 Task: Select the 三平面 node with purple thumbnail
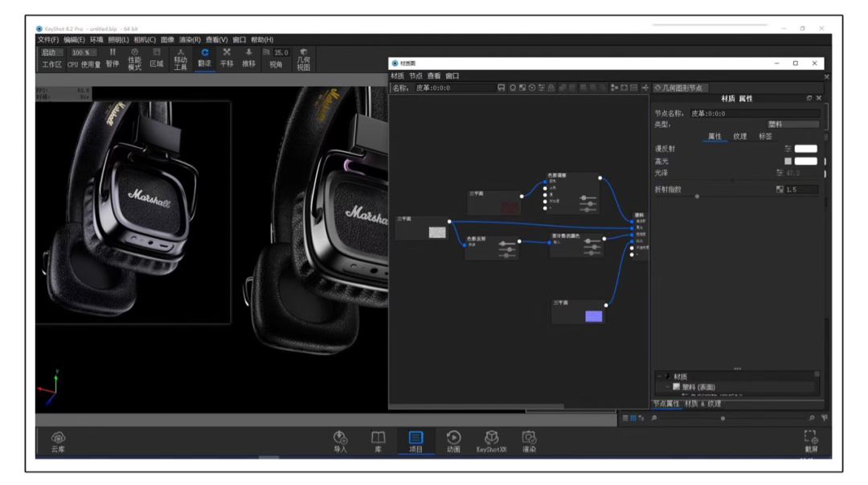[x=579, y=311]
